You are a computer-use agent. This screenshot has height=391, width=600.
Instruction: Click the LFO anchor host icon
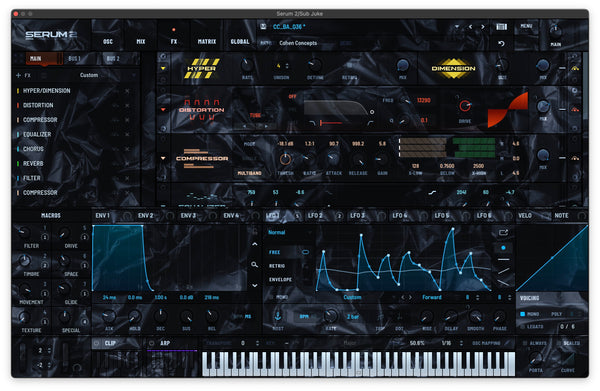tap(278, 316)
